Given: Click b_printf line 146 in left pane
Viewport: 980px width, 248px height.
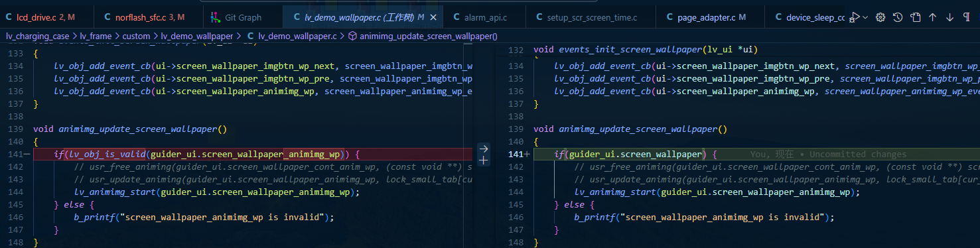Looking at the screenshot, I should (x=204, y=217).
